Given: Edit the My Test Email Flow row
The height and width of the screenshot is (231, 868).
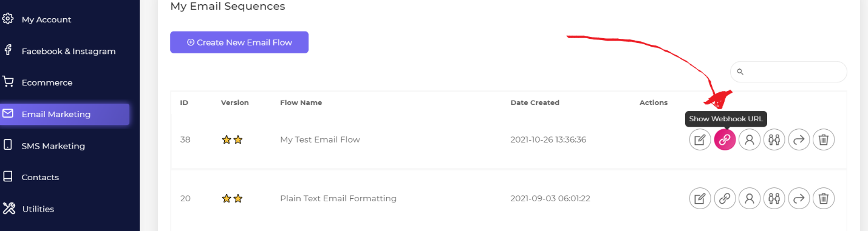Looking at the screenshot, I should click(700, 140).
